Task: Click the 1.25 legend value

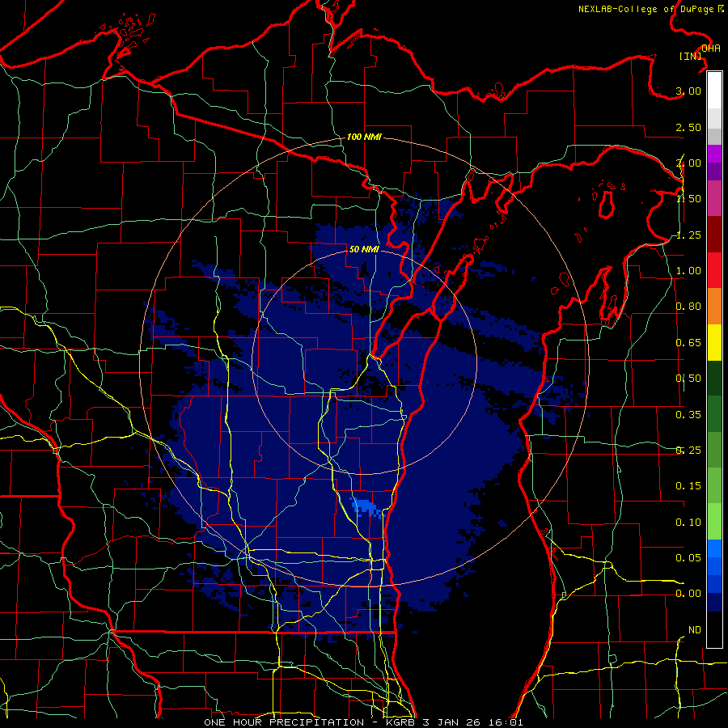Action: [688, 235]
